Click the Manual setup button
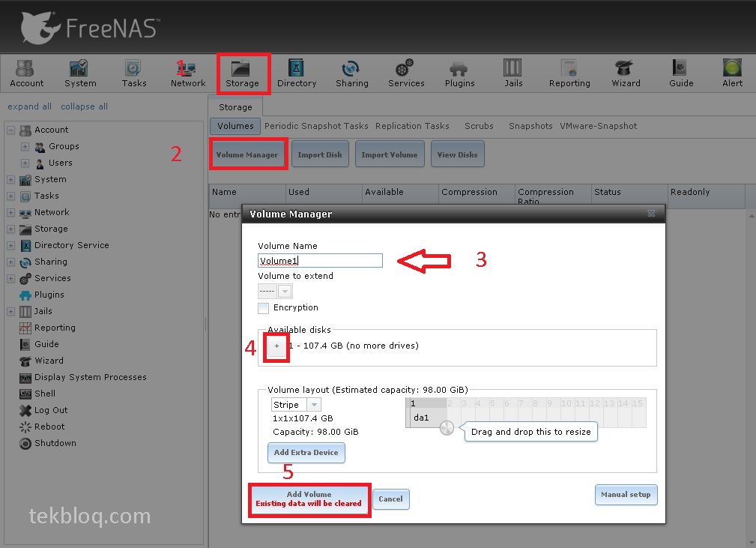Viewport: 756px width, 548px height. tap(626, 495)
